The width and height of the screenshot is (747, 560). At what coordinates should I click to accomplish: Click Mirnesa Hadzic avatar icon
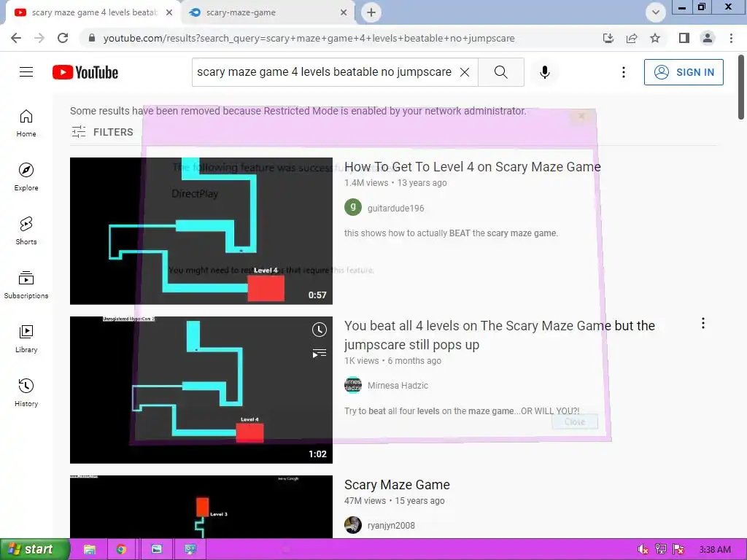(x=353, y=385)
